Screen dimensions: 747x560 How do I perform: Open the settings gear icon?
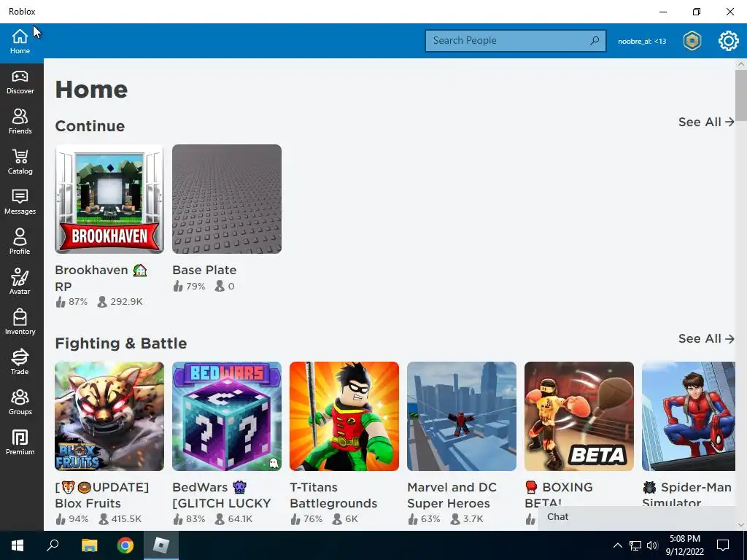[x=728, y=41]
